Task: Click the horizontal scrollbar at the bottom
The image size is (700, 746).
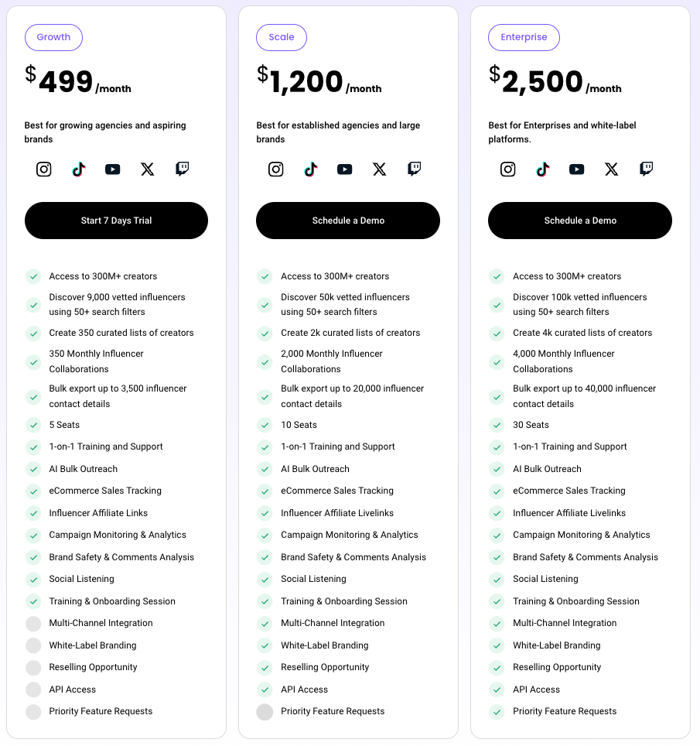Action: coord(350,743)
